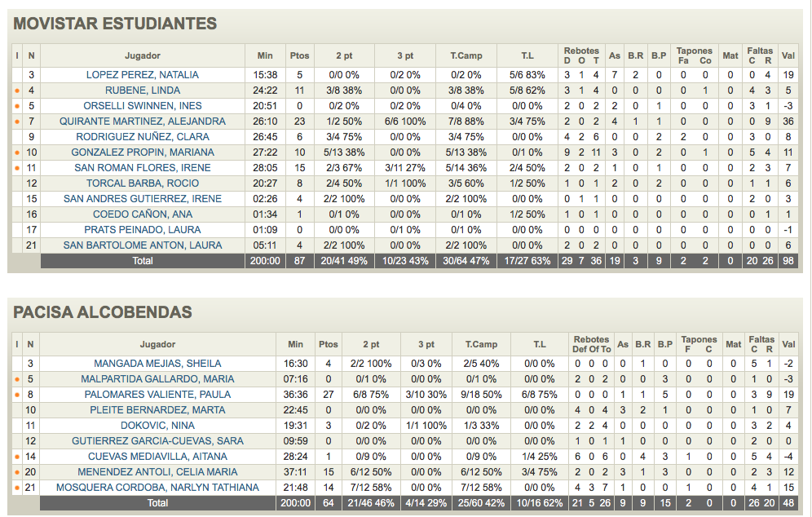Open player link Lopez Perez, Natalia
This screenshot has height=517, width=812.
(x=143, y=75)
